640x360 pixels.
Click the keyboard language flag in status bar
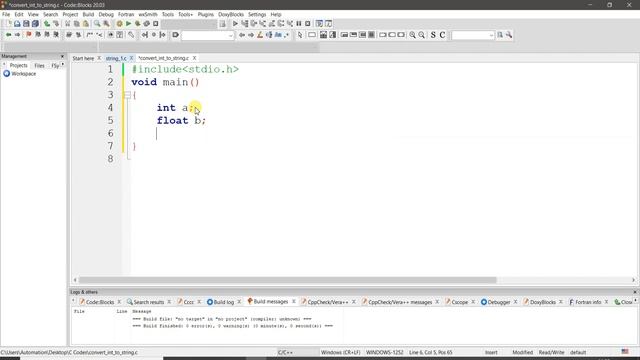625,351
